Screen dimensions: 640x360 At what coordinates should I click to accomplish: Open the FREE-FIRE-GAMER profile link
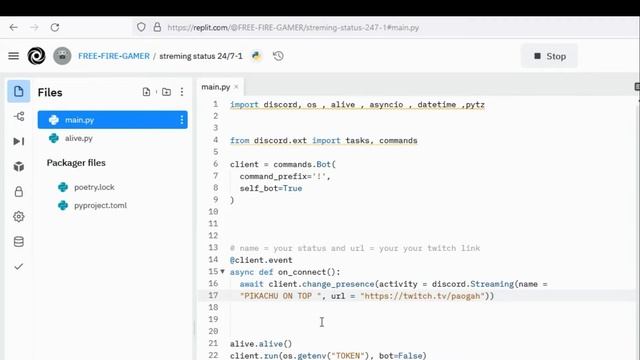(114, 56)
